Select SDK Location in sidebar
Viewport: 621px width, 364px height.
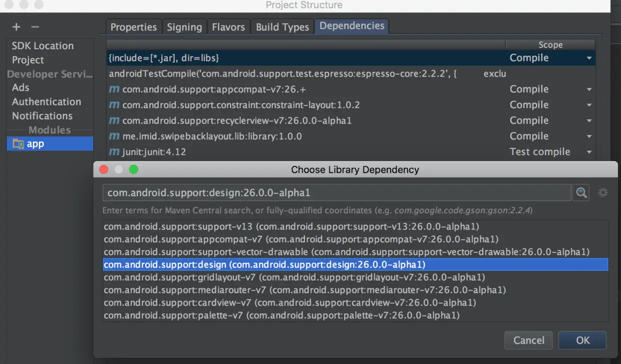(x=43, y=46)
